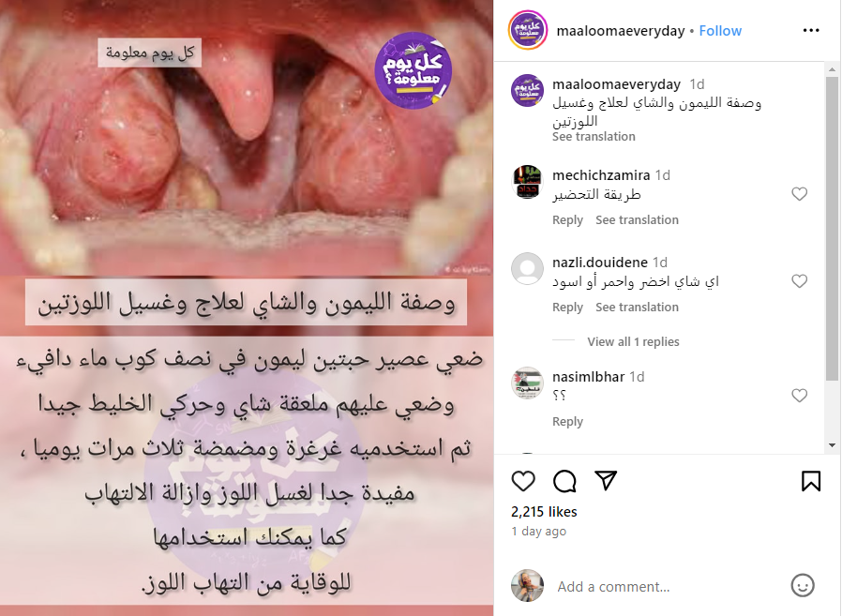Viewport: 842px width, 616px height.
Task: Open nasimlbhar's profile avatar
Action: 527,383
